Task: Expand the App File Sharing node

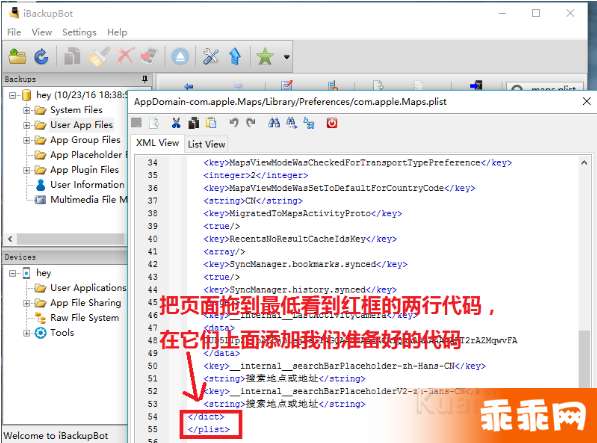Action: (x=26, y=303)
